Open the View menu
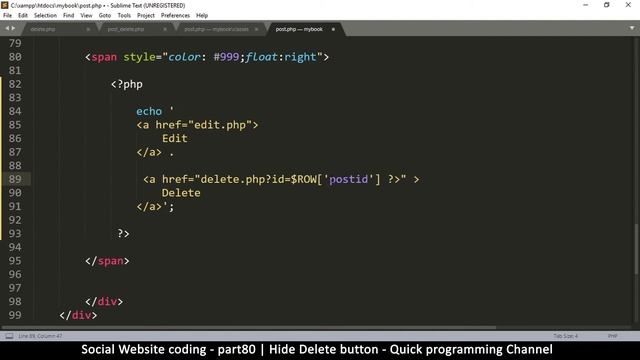Screen dimensions: 640x360 (x=86, y=16)
